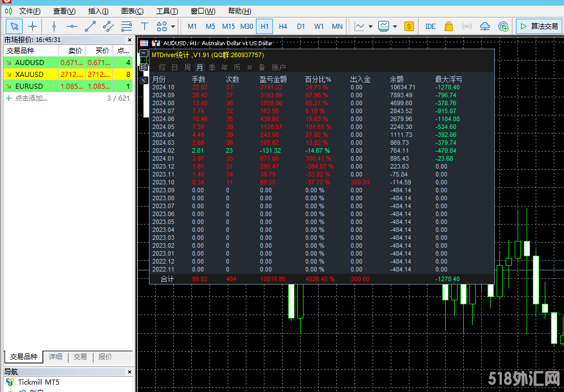Toggle the 算法交易 algo trading button

(x=538, y=26)
